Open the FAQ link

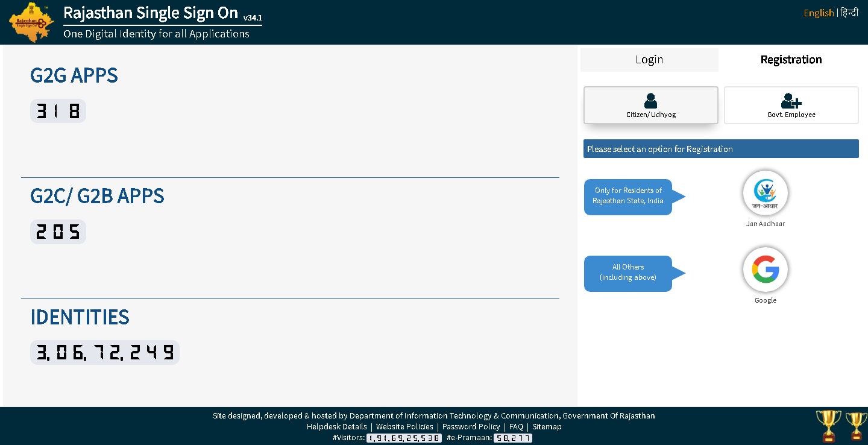(x=516, y=426)
